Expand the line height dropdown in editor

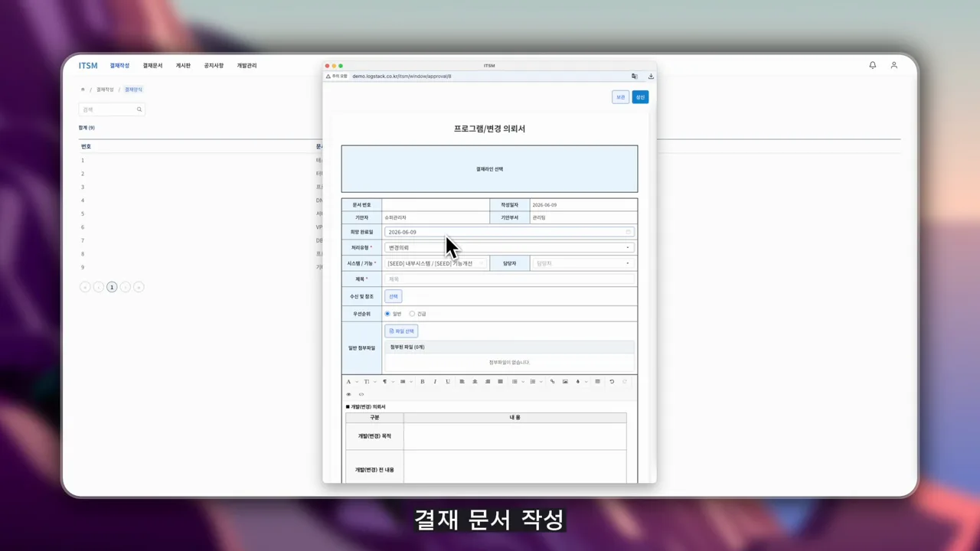point(411,381)
